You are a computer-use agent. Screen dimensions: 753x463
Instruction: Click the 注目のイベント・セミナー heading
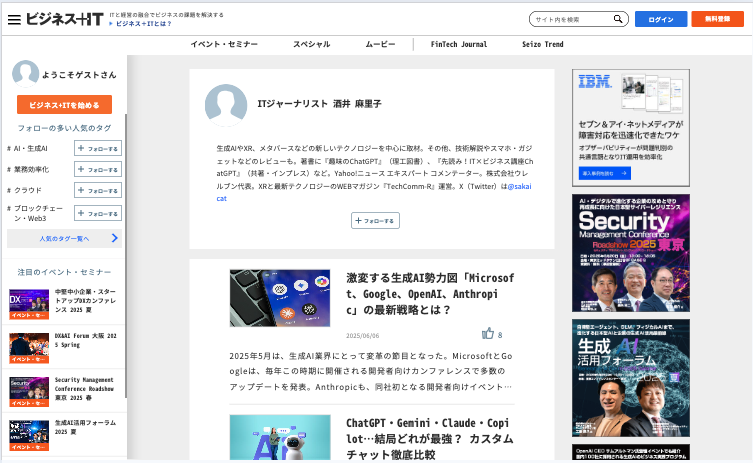click(64, 272)
